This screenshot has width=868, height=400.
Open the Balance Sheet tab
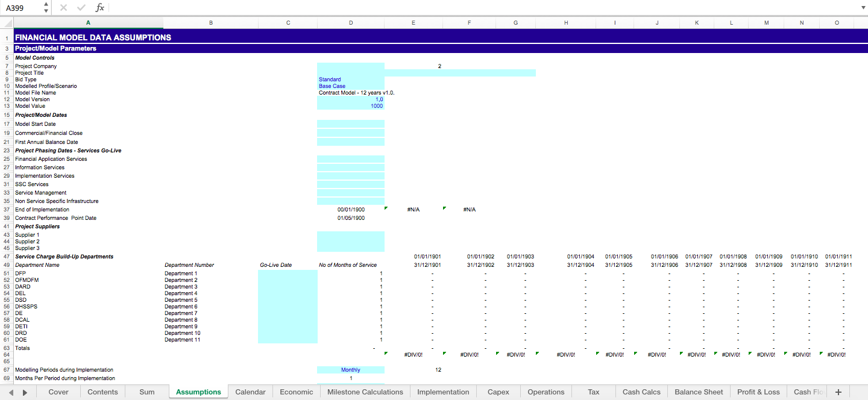click(699, 392)
